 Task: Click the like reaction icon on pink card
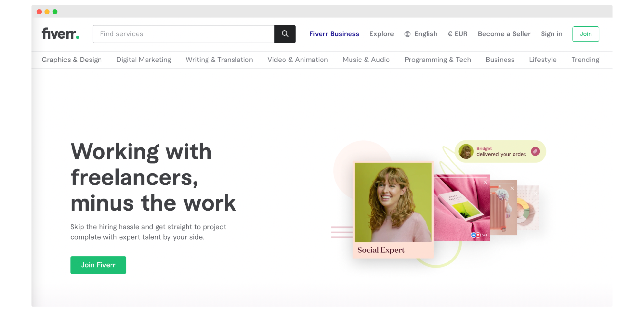[473, 235]
